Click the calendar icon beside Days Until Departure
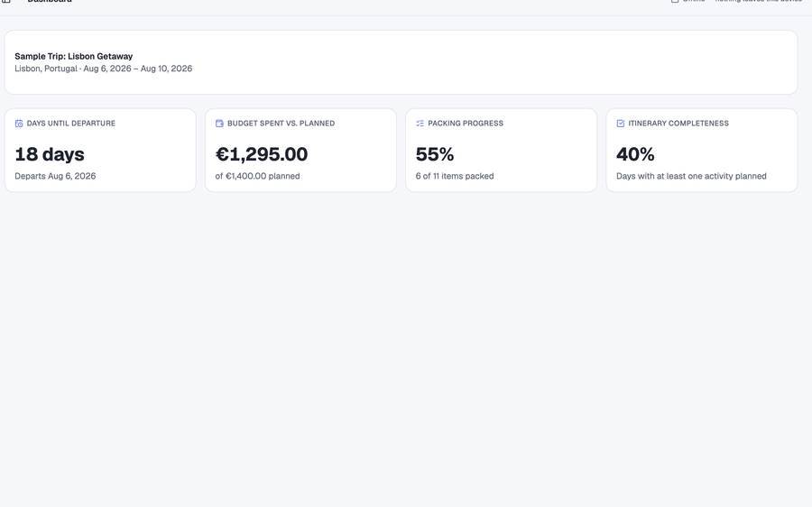 (19, 124)
